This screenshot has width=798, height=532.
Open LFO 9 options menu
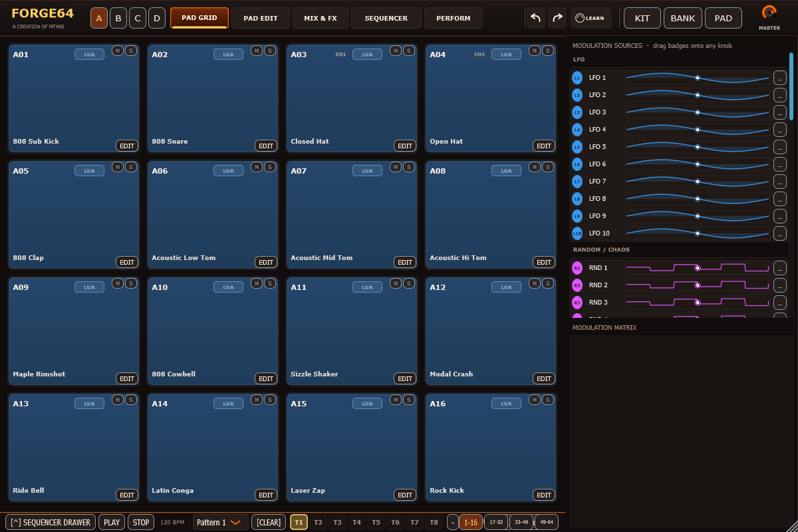point(780,216)
